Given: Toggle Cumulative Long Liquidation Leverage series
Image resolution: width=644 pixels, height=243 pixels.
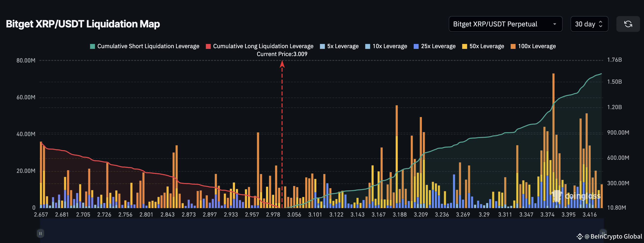Looking at the screenshot, I should [260, 46].
